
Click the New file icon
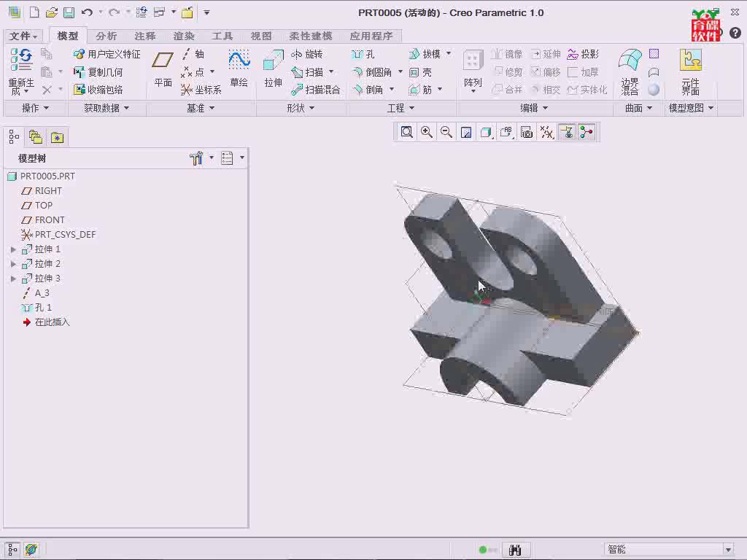tap(34, 12)
